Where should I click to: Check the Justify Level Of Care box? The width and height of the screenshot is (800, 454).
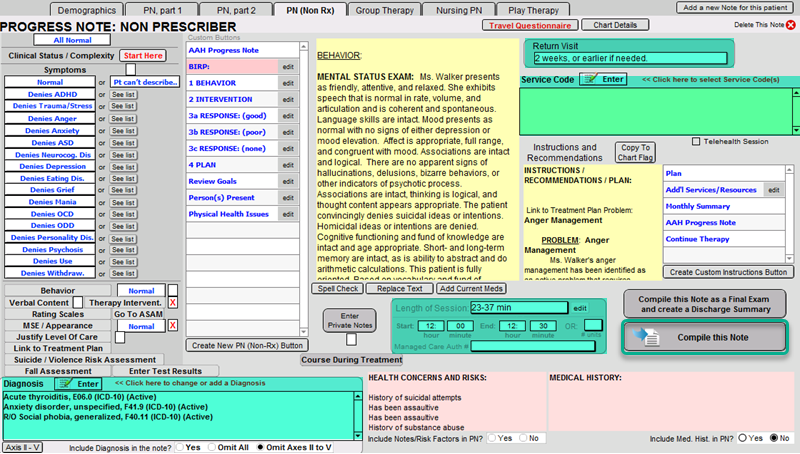point(120,337)
